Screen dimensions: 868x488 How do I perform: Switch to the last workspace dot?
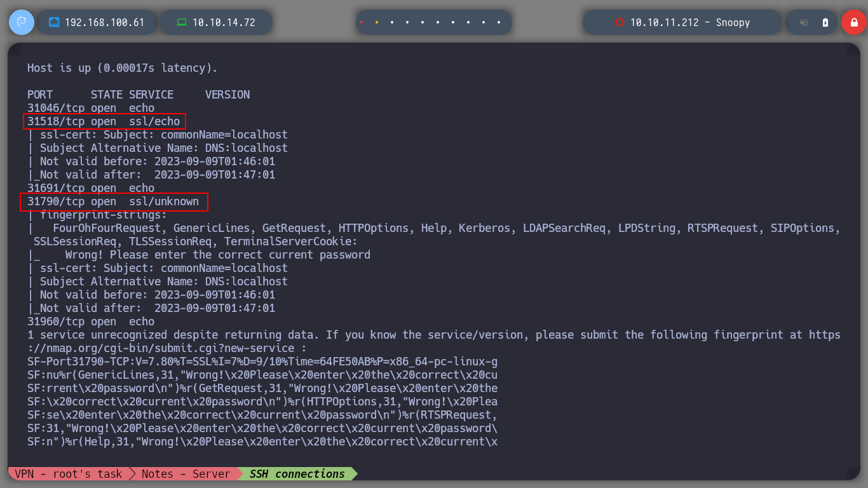(x=499, y=22)
